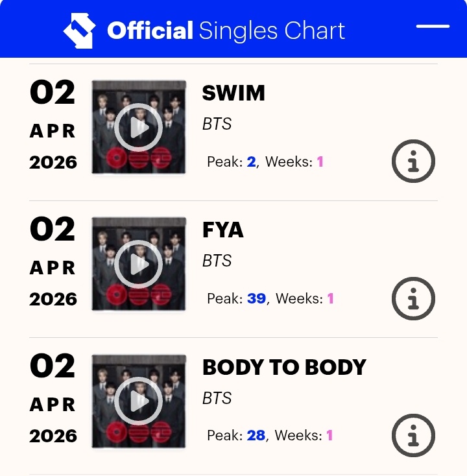Show more info for FYA
Viewport: 467px width, 476px height.
[413, 298]
